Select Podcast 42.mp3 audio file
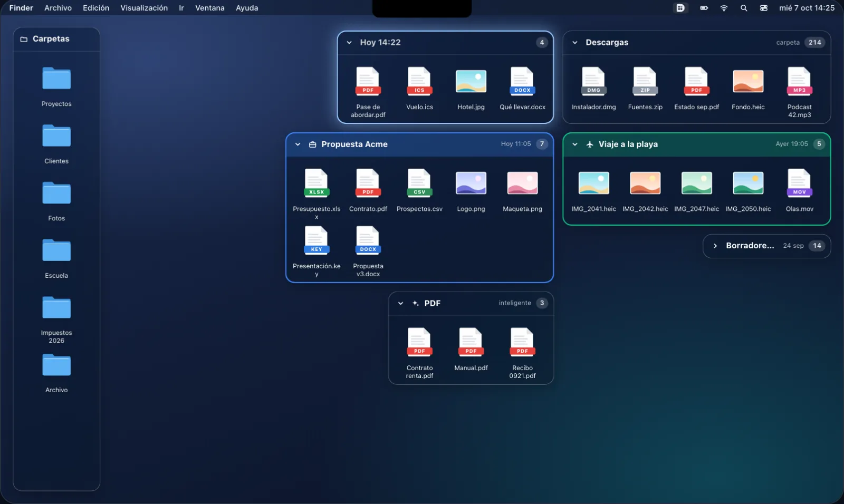 point(800,92)
